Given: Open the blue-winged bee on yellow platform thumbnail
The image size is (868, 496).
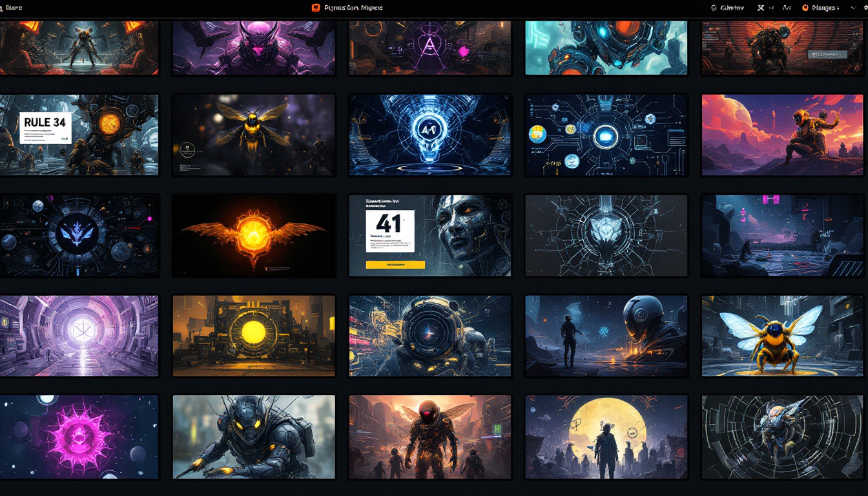Looking at the screenshot, I should (x=782, y=336).
